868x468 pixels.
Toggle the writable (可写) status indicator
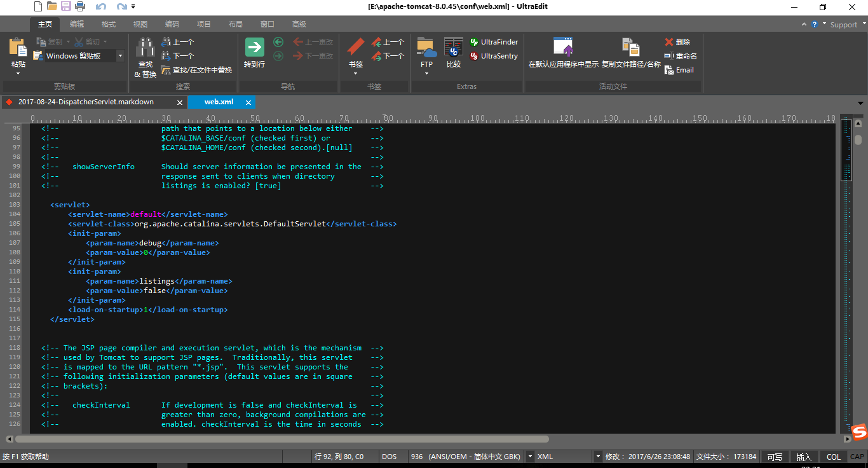click(x=775, y=457)
